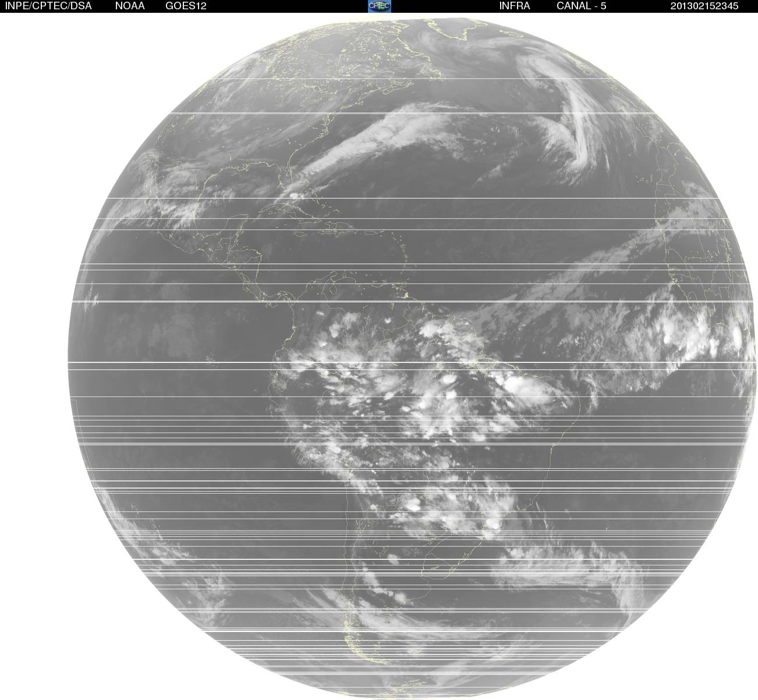This screenshot has width=758, height=700.
Task: Click the INFRA header label
Action: pyautogui.click(x=515, y=6)
